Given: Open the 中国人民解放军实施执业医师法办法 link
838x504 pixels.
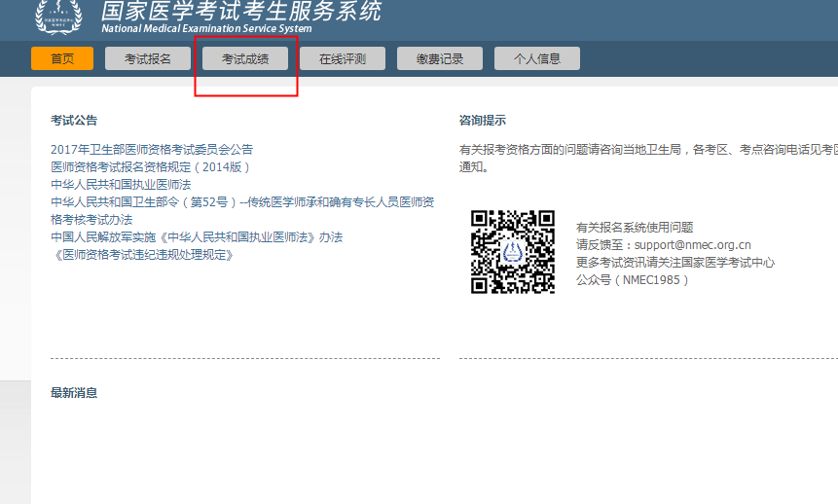Looking at the screenshot, I should (197, 237).
